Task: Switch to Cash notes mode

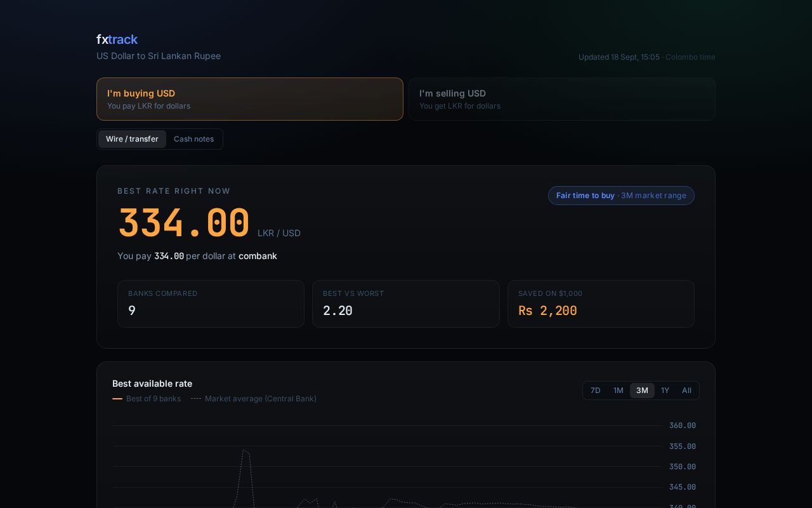Action: (x=193, y=139)
